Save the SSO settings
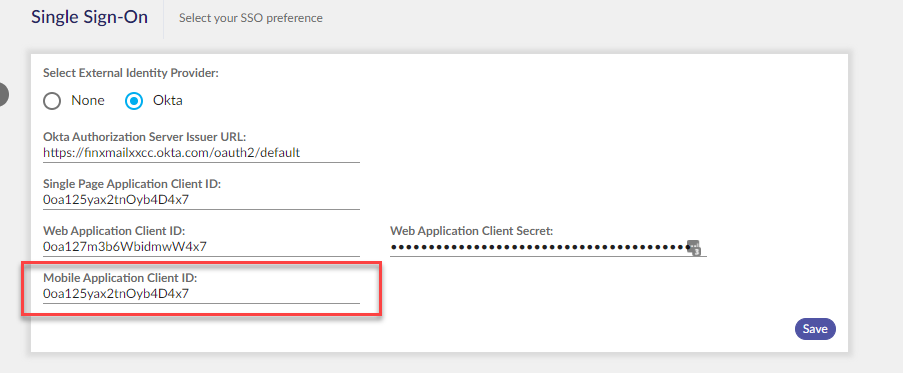 [x=815, y=329]
